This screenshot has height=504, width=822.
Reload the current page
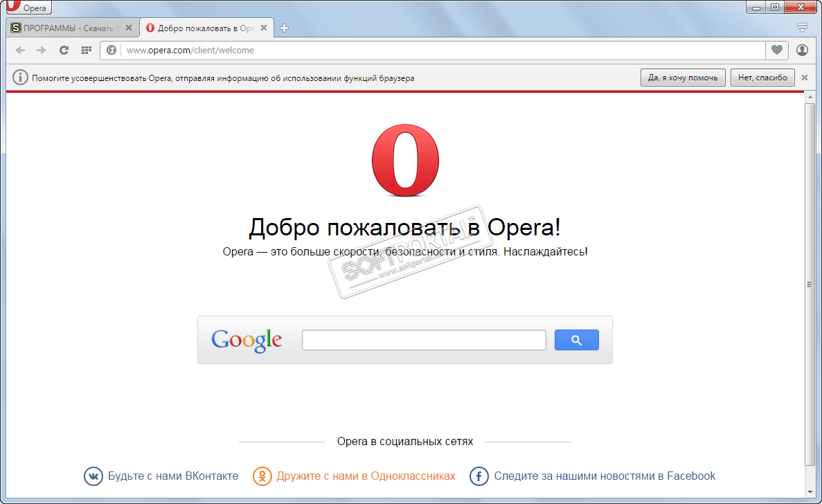[x=64, y=51]
